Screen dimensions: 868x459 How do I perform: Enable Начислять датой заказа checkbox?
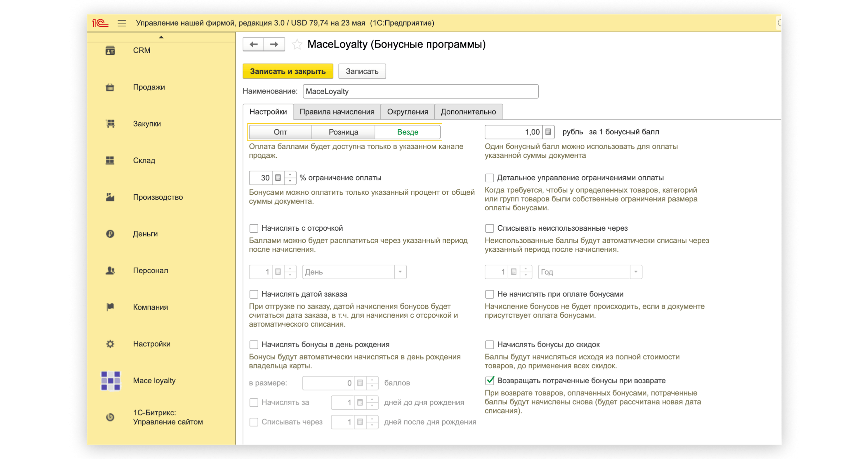tap(254, 294)
